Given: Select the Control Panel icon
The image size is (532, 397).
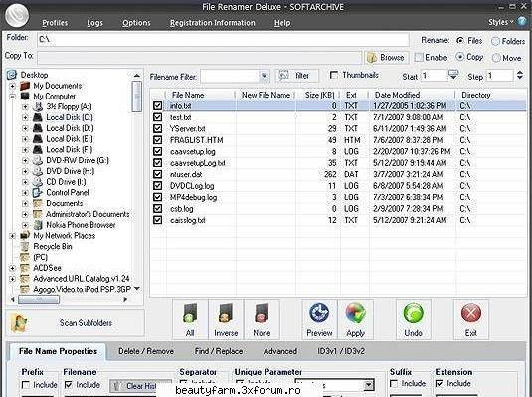Looking at the screenshot, I should tap(38, 193).
